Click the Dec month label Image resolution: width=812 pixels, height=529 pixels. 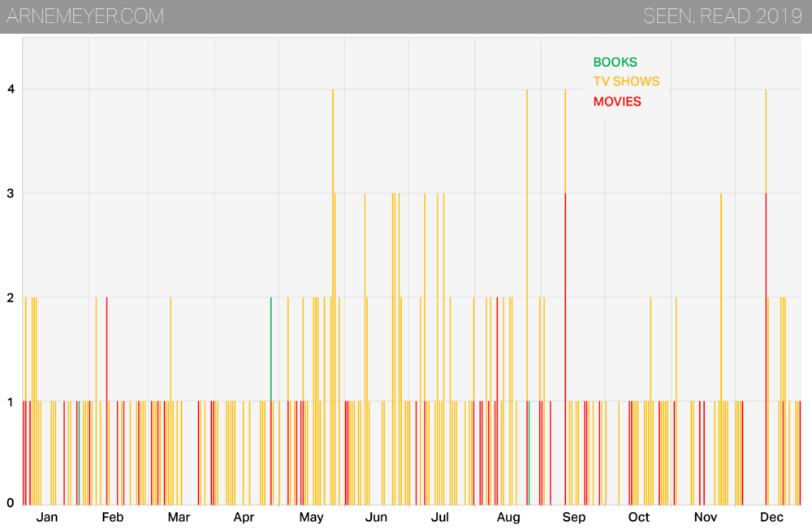(771, 517)
